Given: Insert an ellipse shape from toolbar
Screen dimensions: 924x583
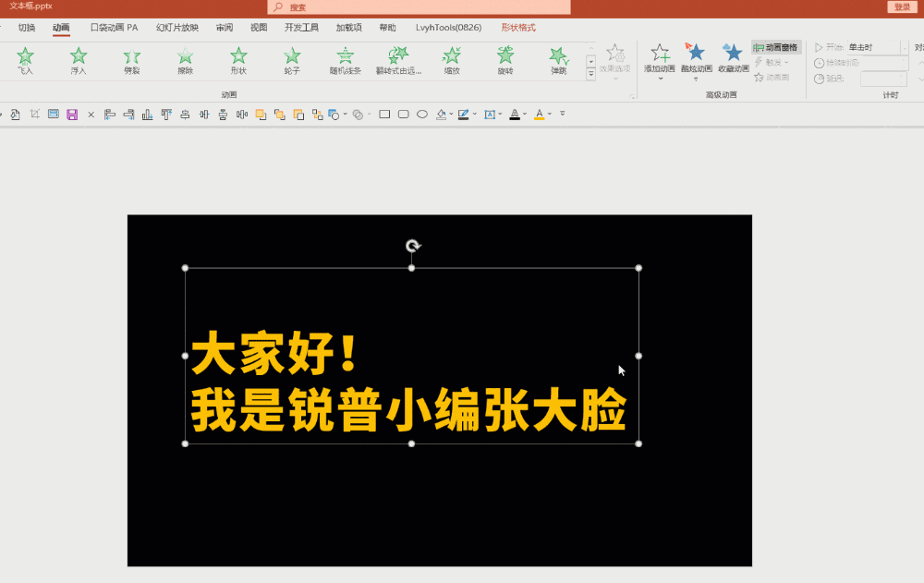Looking at the screenshot, I should click(422, 115).
